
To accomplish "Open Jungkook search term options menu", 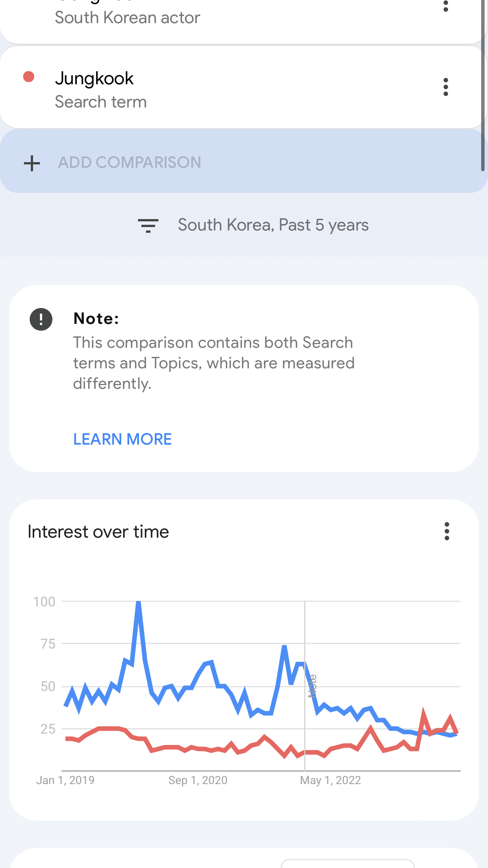I will click(445, 87).
